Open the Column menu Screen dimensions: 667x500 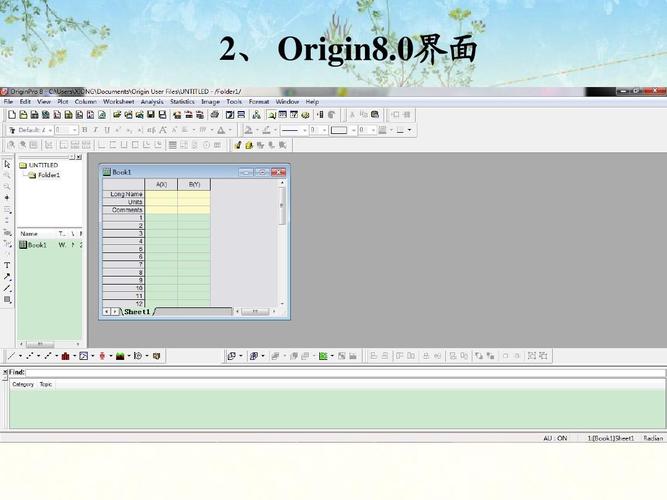[x=86, y=102]
